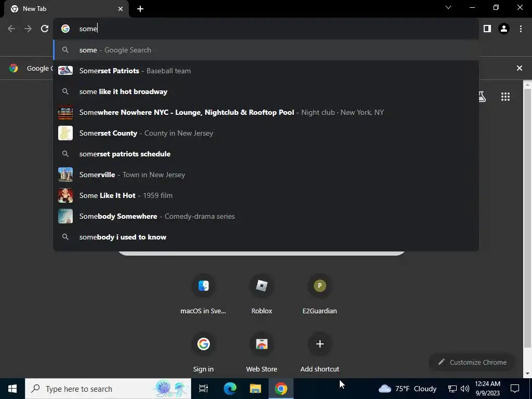Pick 'somebody i used to know' suggestion
The height and width of the screenshot is (399, 532).
coord(266,237)
